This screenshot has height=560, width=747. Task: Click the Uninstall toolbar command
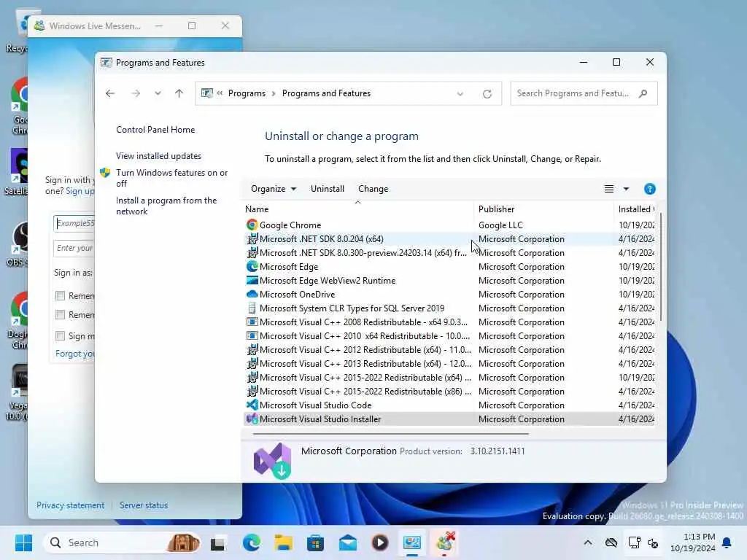(x=328, y=189)
